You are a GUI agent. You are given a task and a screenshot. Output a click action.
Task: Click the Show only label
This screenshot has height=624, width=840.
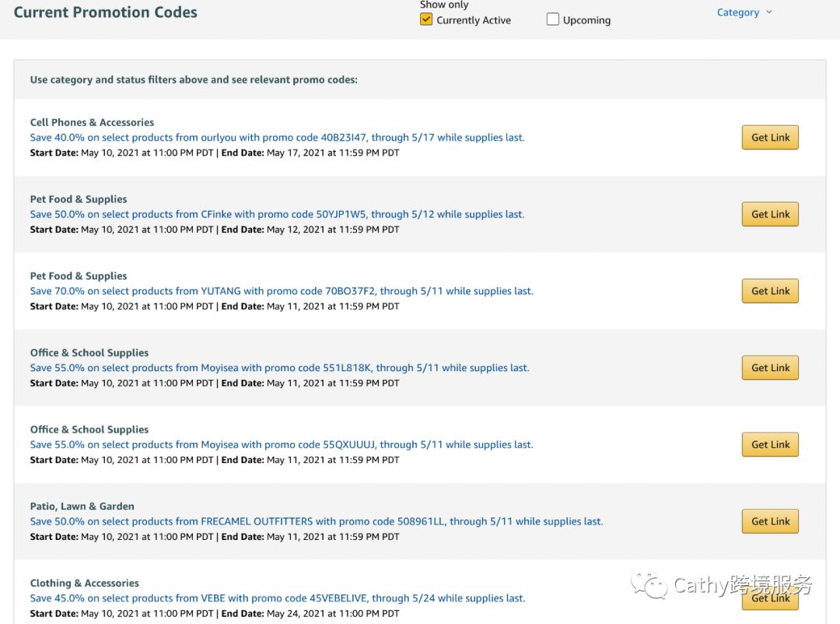click(x=443, y=5)
